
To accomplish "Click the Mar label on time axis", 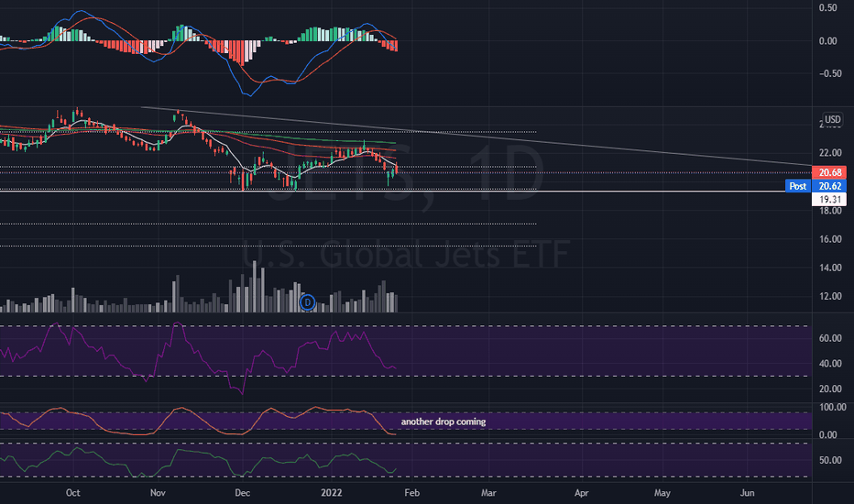I will 488,493.
